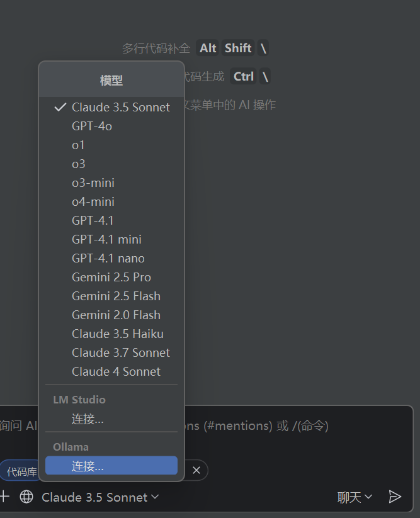Pick the GPT-4.1 nano model

(x=108, y=259)
